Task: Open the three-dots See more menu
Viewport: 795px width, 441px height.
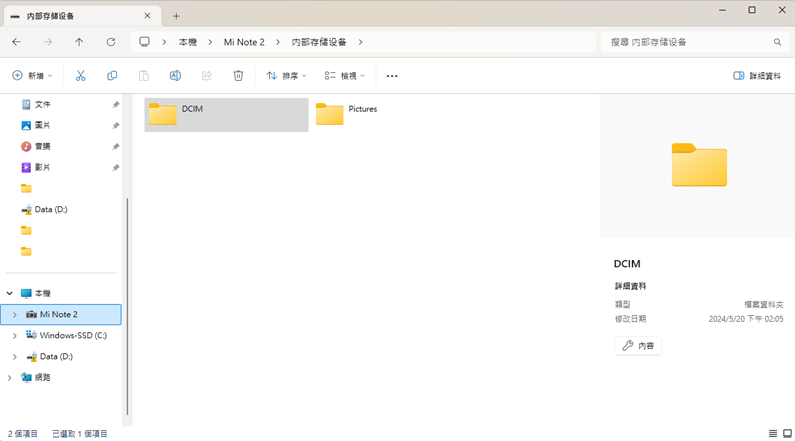Action: 392,76
